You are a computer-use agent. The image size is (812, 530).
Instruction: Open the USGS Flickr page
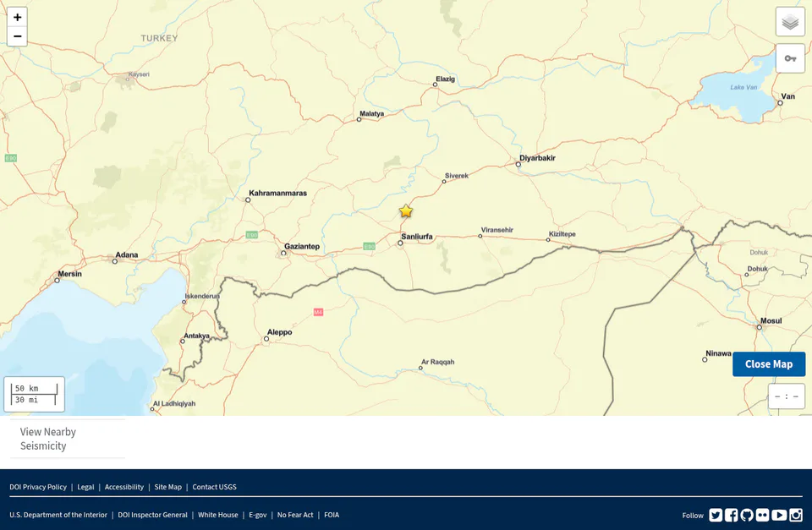pyautogui.click(x=762, y=515)
